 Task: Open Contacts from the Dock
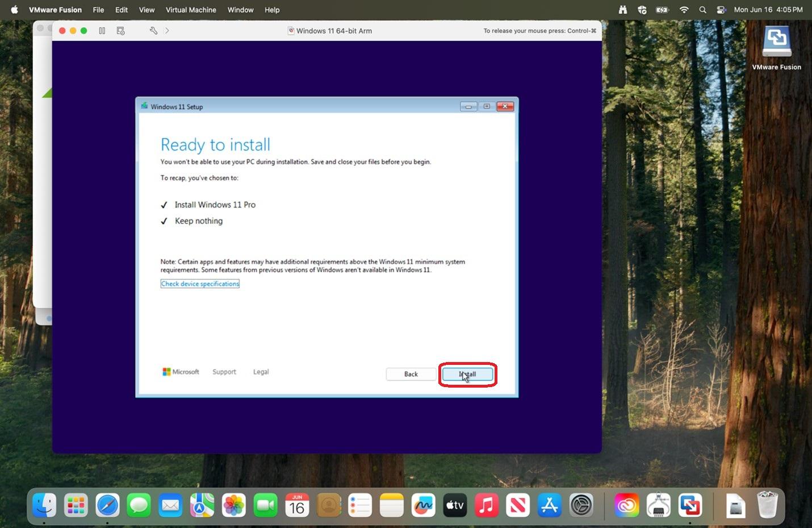(x=329, y=505)
